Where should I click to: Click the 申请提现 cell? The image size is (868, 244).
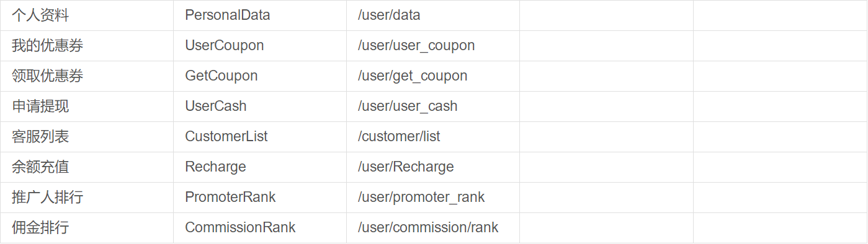click(x=87, y=107)
